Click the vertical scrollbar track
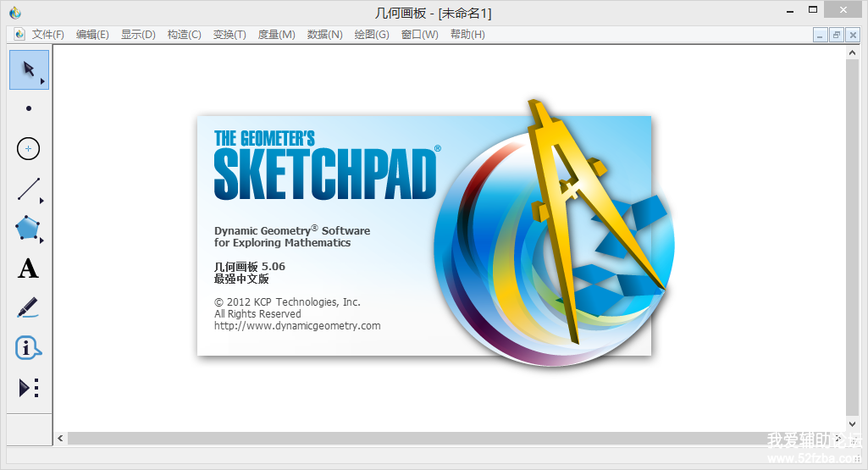The width and height of the screenshot is (868, 470). [x=853, y=238]
